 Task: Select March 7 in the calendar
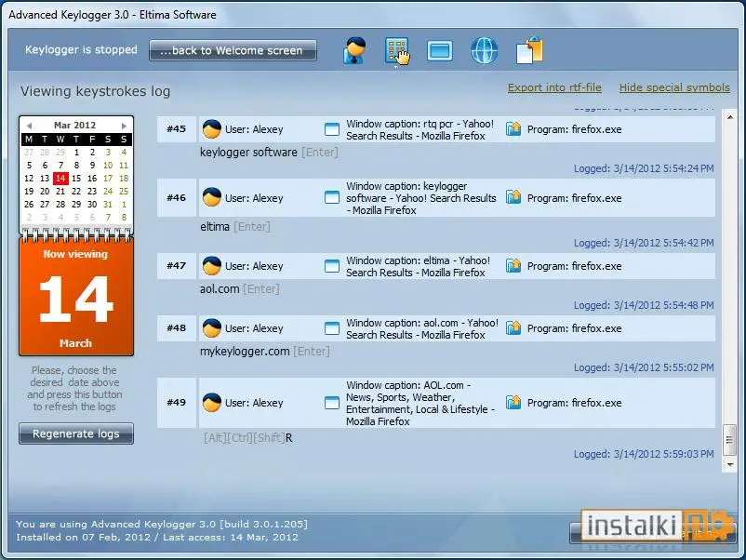pos(60,165)
